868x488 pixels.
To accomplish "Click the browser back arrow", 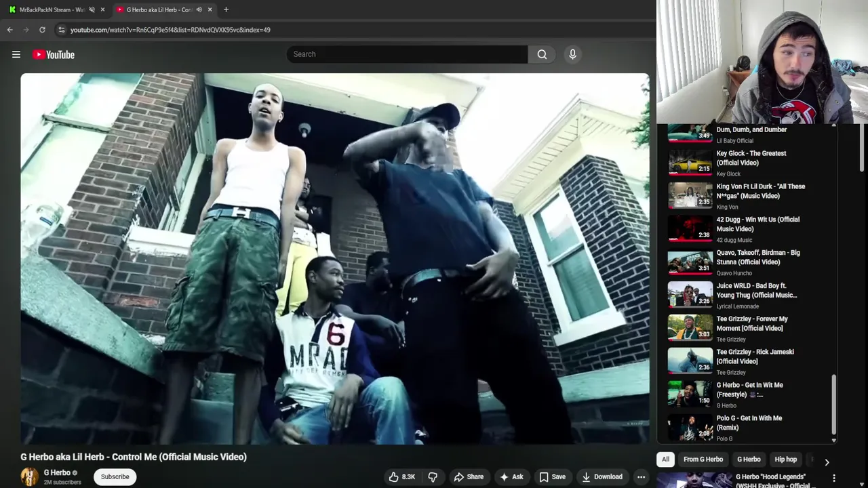I will (x=9, y=30).
